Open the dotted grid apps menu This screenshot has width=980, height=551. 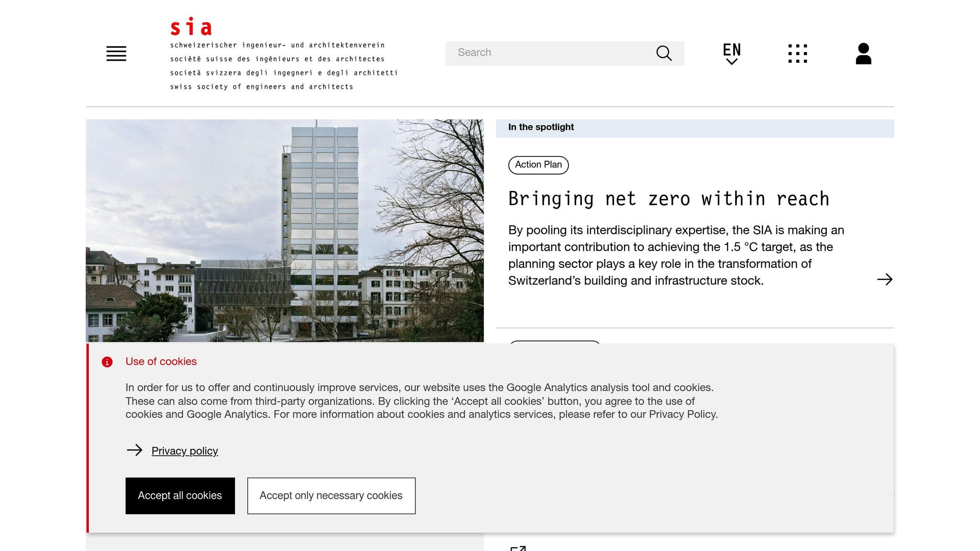(797, 54)
